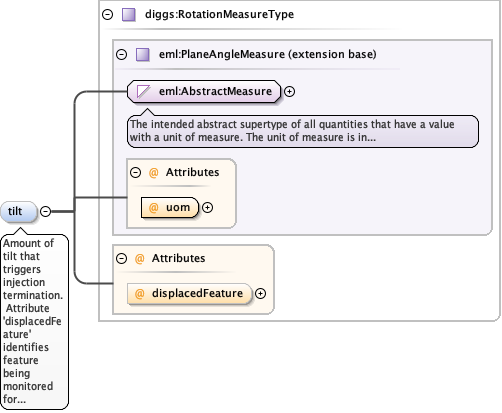
Task: Click the diggs:RotationMeasureType title text
Action: [219, 15]
